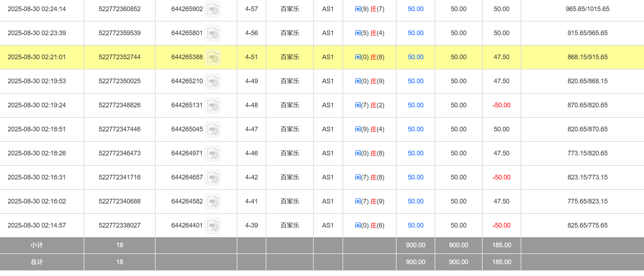
Task: Click blue 50.00 amount in row 4-39
Action: 416,225
